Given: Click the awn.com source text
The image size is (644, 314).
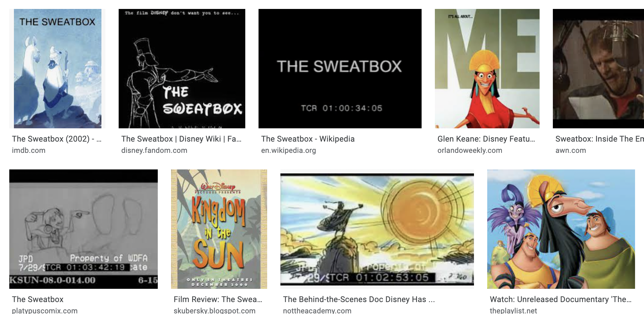Looking at the screenshot, I should (571, 151).
